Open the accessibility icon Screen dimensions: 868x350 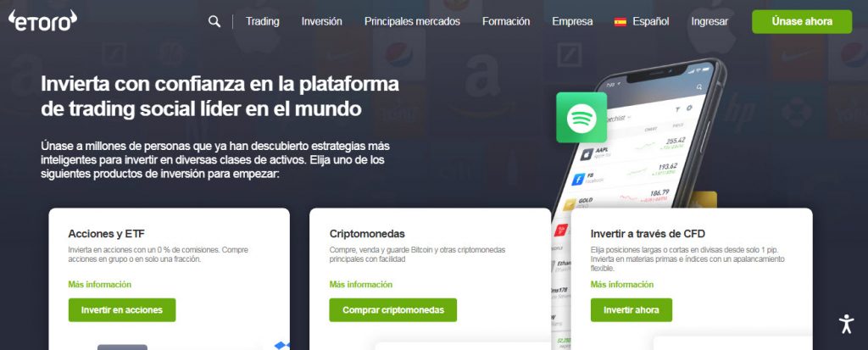coord(846,324)
